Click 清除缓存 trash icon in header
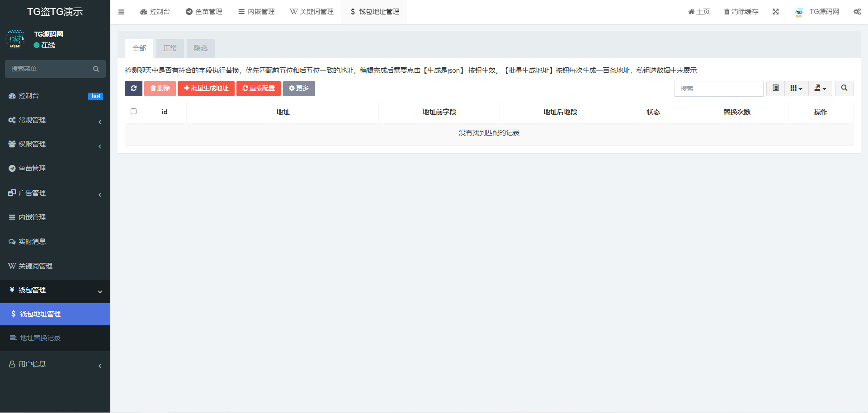868x413 pixels. point(727,12)
